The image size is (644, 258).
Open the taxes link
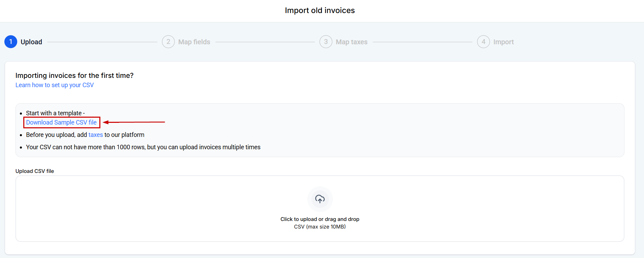click(96, 135)
